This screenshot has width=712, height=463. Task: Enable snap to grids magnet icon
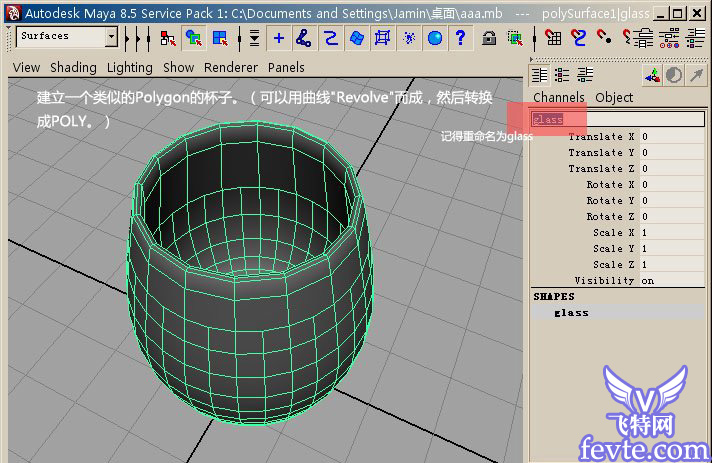pyautogui.click(x=553, y=38)
